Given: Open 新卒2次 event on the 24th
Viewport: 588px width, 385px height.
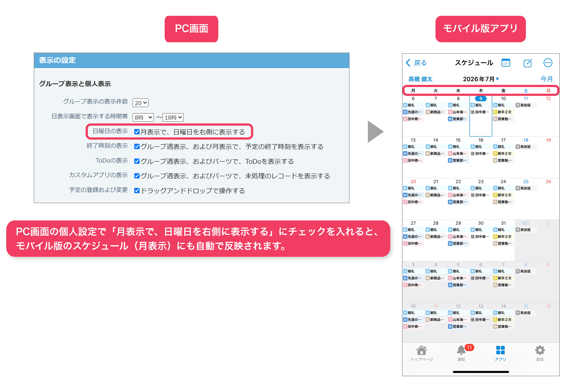Looking at the screenshot, I should 503,195.
